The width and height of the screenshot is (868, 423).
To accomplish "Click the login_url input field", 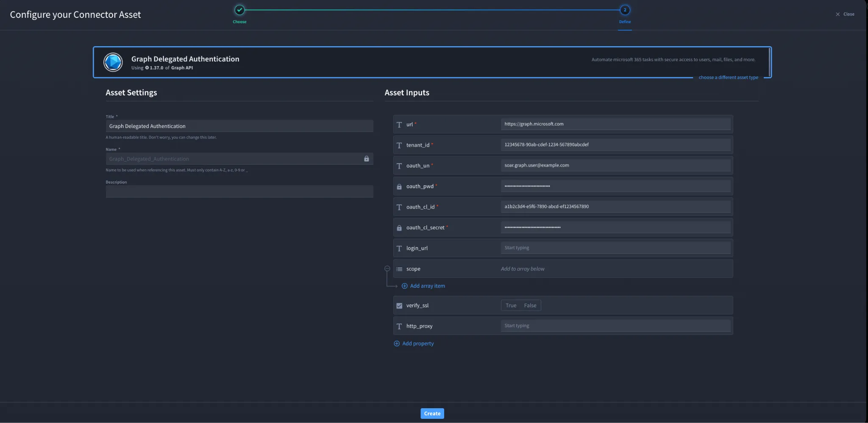I will point(615,248).
